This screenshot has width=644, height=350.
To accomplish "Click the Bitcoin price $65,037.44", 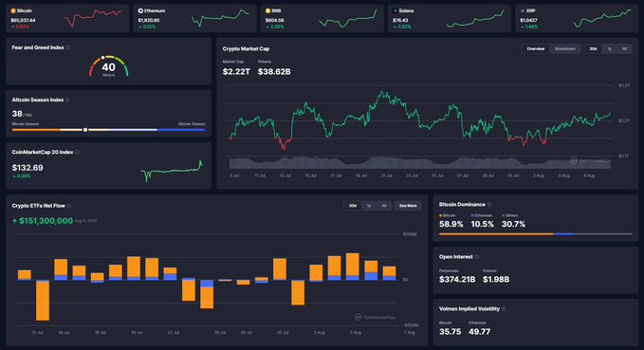I will click(x=23, y=20).
